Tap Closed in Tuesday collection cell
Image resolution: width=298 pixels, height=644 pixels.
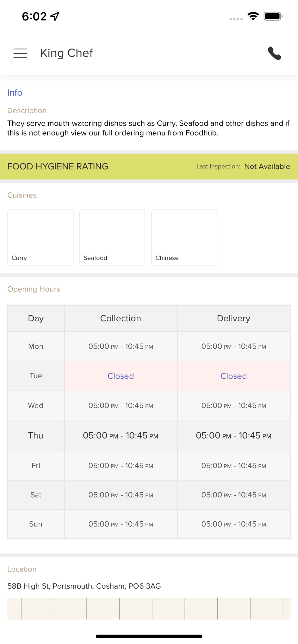coord(121,376)
